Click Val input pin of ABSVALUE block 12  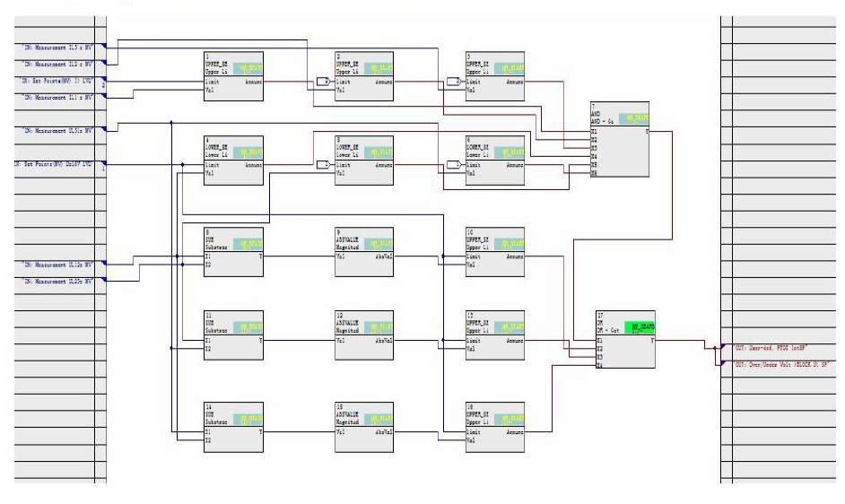(341, 341)
